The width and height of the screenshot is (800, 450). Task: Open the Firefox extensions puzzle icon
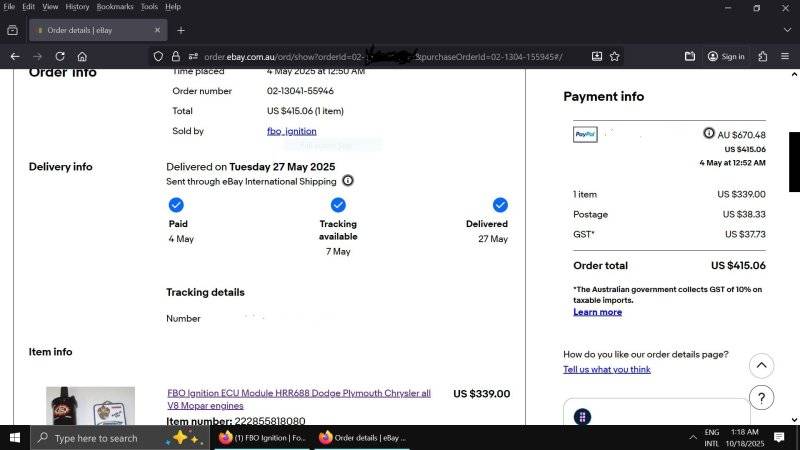coord(762,57)
